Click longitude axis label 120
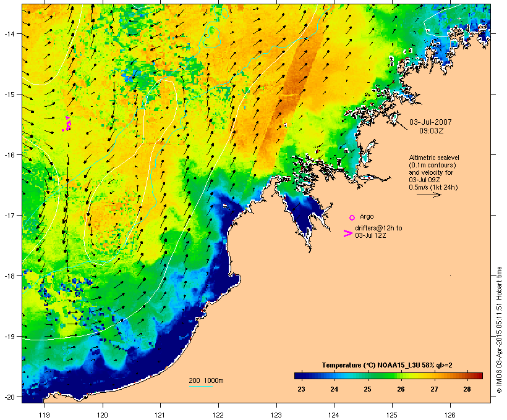507x420 pixels. [x=103, y=415]
